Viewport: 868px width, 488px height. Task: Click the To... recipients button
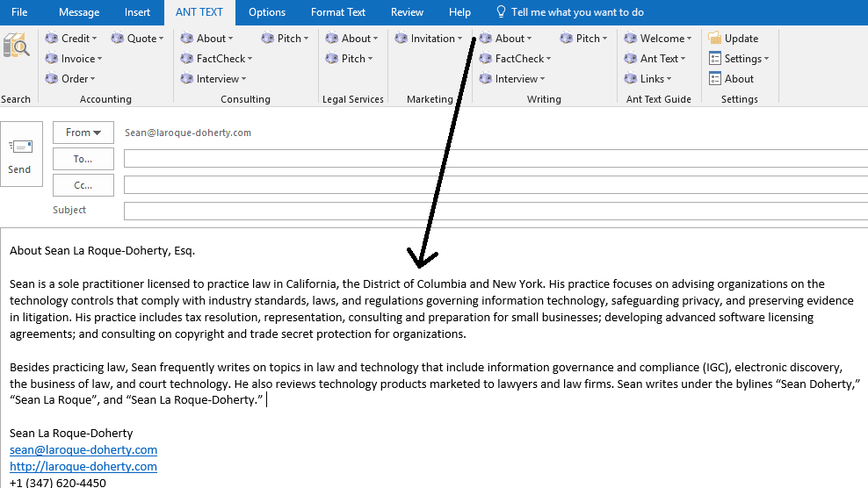pyautogui.click(x=83, y=159)
